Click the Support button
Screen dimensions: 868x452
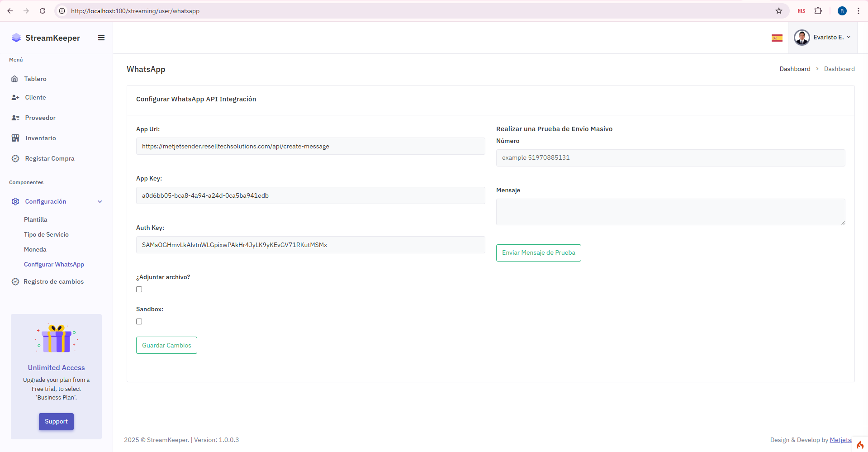coord(56,422)
